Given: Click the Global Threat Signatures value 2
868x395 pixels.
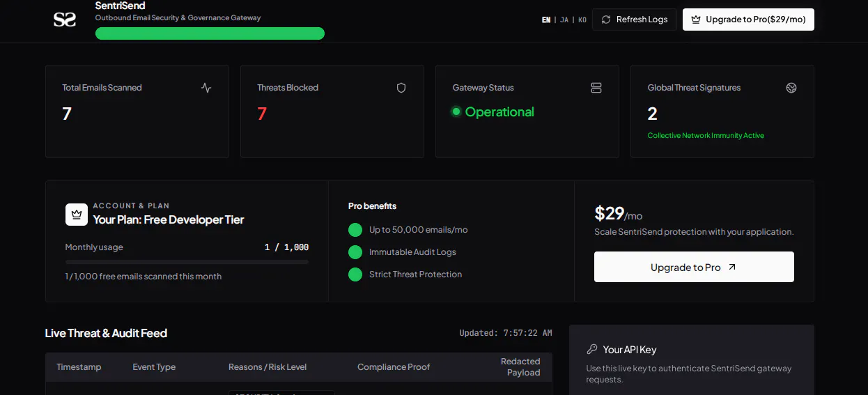Looking at the screenshot, I should (x=653, y=114).
